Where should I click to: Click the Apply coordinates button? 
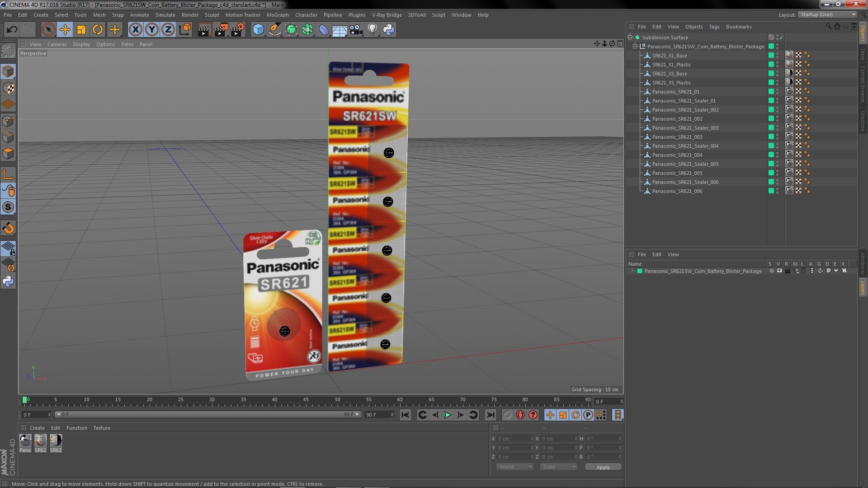click(x=603, y=467)
